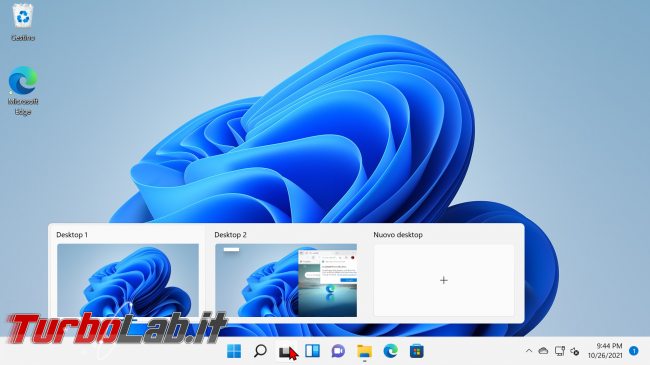Click the 'Nuovo desktop' label

(x=398, y=235)
